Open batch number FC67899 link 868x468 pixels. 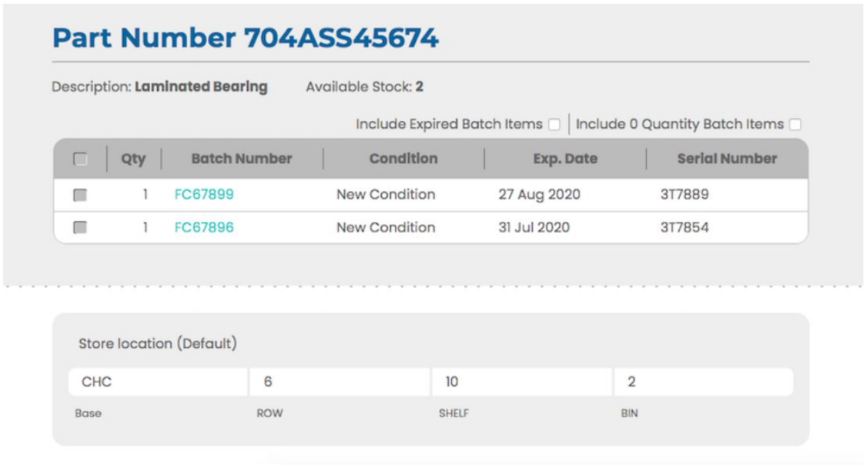204,195
